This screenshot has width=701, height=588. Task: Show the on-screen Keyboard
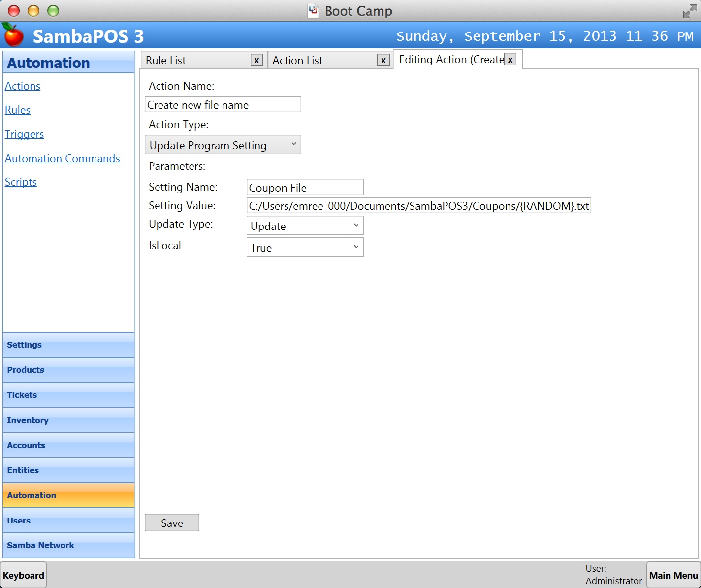24,575
